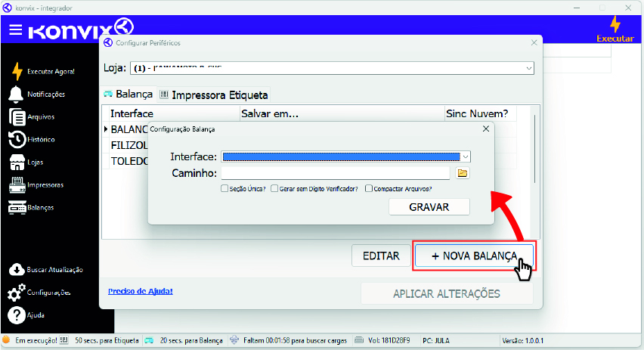The image size is (644, 350).
Task: Click Balança scale icon in status bar
Action: (149, 340)
